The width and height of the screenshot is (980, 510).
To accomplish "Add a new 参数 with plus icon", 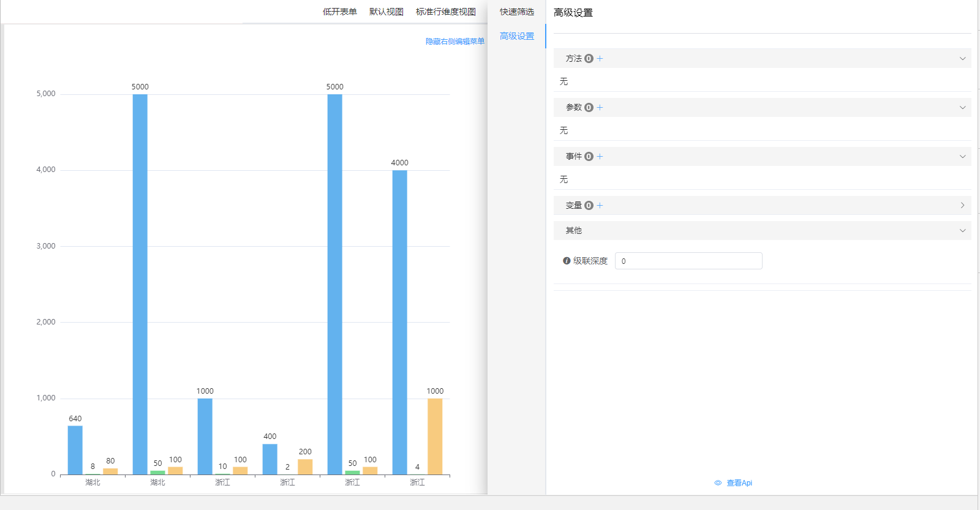I will [600, 108].
